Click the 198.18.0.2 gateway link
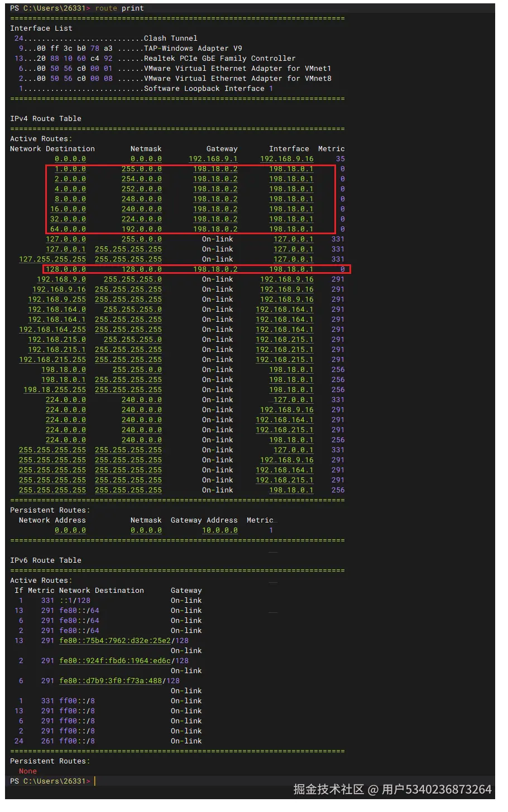The image size is (508, 812). click(215, 168)
